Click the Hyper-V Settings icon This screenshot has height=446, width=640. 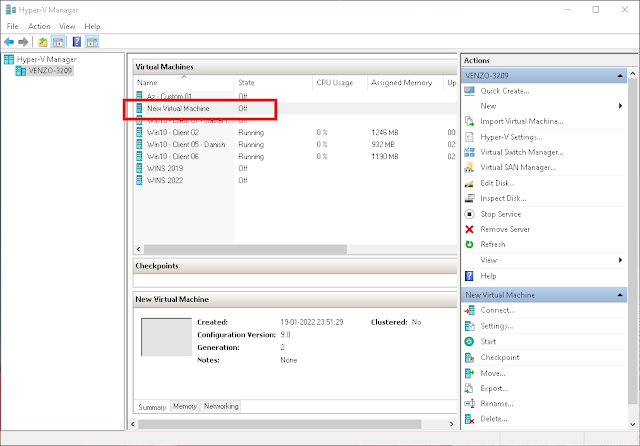[x=469, y=137]
